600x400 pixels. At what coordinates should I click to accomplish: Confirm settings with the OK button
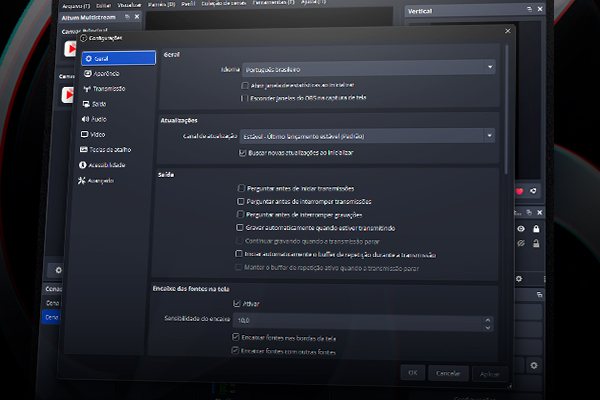[x=412, y=372]
